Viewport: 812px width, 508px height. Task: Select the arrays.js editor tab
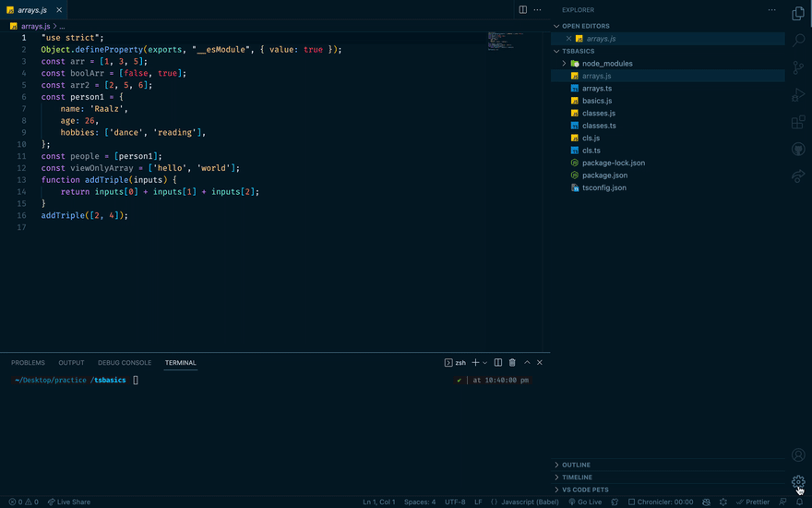click(31, 10)
